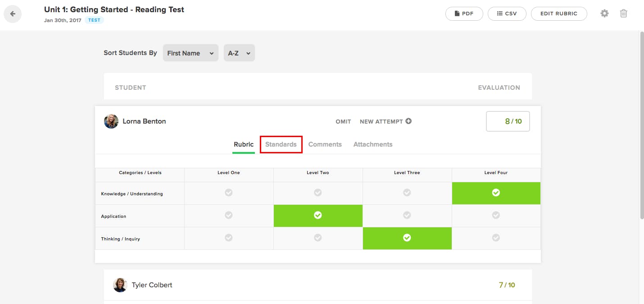The height and width of the screenshot is (304, 644).
Task: Select Level One for Application
Action: (x=229, y=215)
